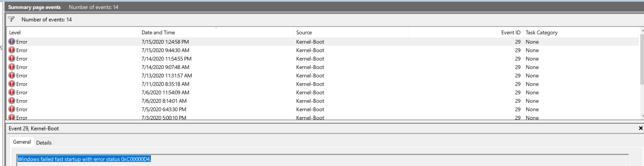
Task: Click error icon for 7/11/2020 8:35:18 AM event
Action: click(12, 84)
